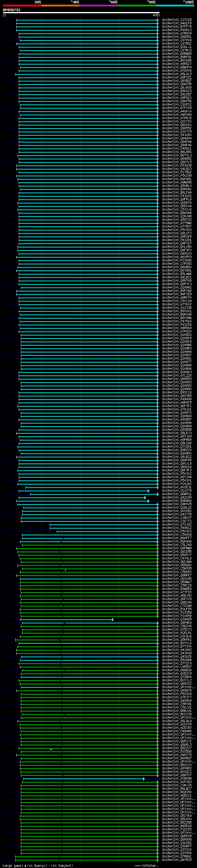Click the orange ~40% identity legend segment

pos(60,6)
